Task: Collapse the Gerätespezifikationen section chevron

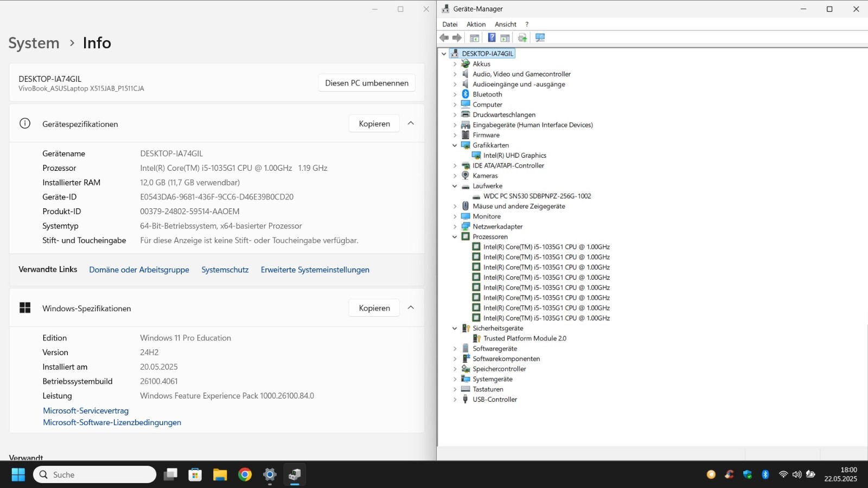Action: [x=411, y=124]
